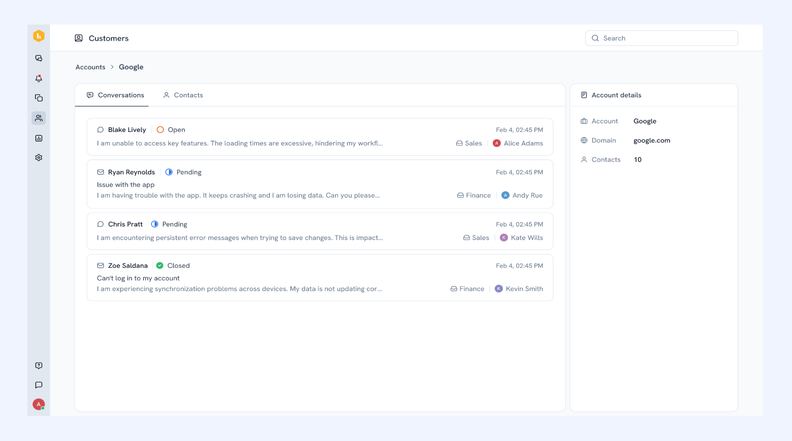Click the Open status icon for Blake Lively
Image resolution: width=792 pixels, height=441 pixels.
point(160,130)
